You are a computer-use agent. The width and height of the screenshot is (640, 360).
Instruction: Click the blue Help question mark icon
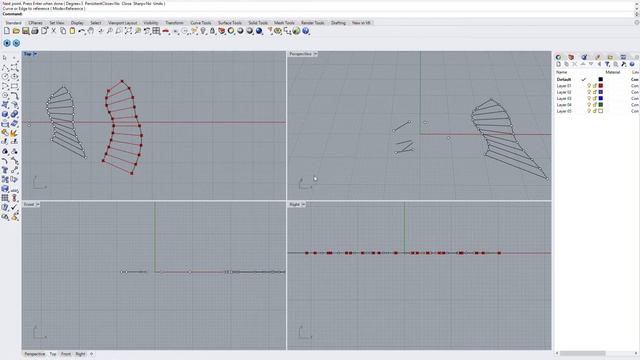click(305, 31)
